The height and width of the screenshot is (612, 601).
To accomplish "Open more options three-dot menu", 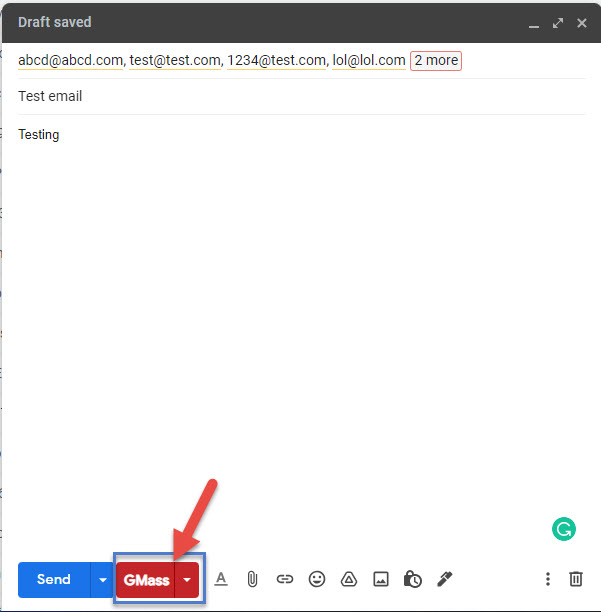I will pyautogui.click(x=548, y=579).
